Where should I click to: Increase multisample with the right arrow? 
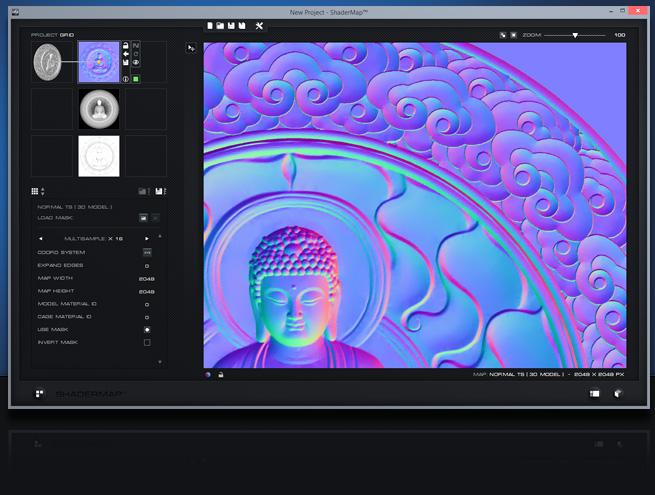click(x=147, y=239)
